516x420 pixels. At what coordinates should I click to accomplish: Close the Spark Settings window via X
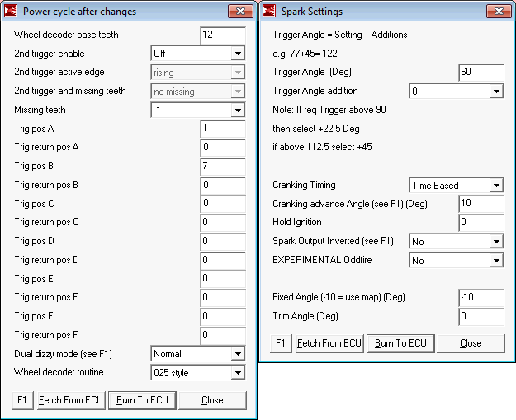click(x=499, y=12)
